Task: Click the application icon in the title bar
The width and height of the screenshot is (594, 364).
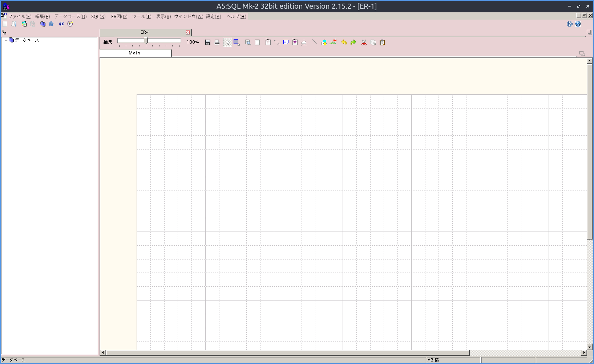Action: tap(6, 6)
